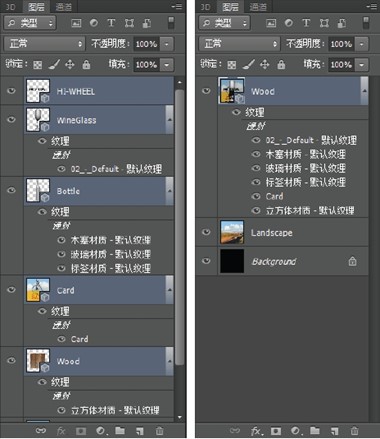Lock all padlock icon in right panel

(x=281, y=64)
